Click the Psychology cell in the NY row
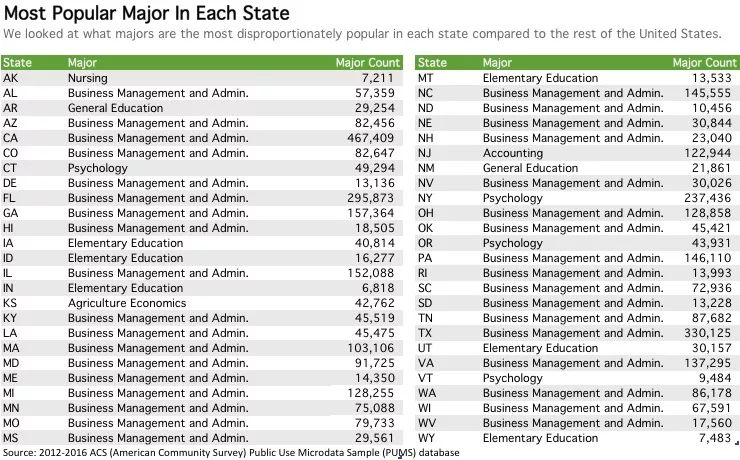The width and height of the screenshot is (740, 460). point(513,198)
